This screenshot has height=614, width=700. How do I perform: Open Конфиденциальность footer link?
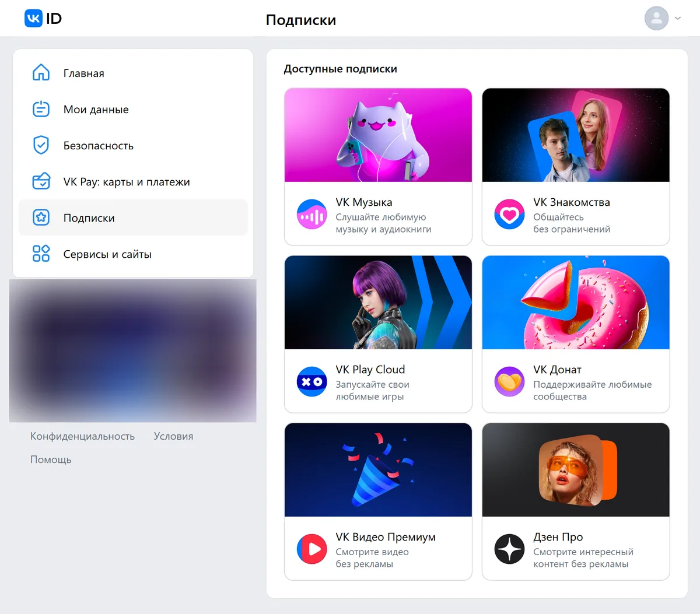(82, 436)
